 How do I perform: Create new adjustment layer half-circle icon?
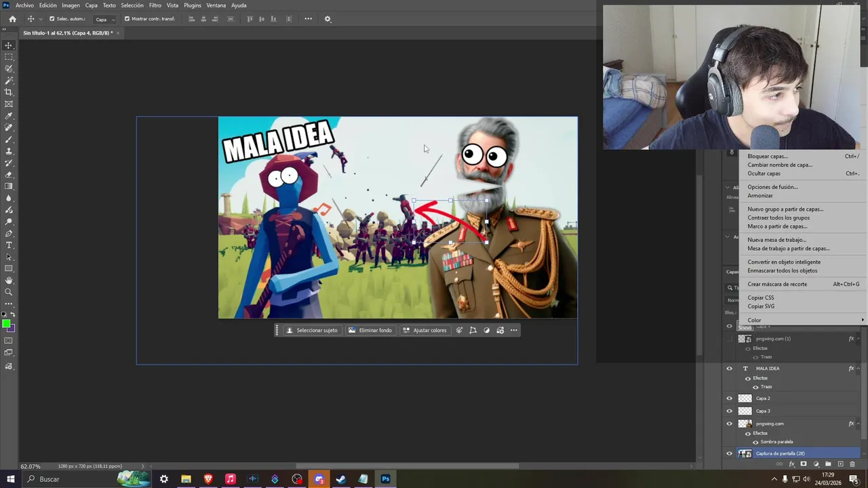tap(816, 464)
